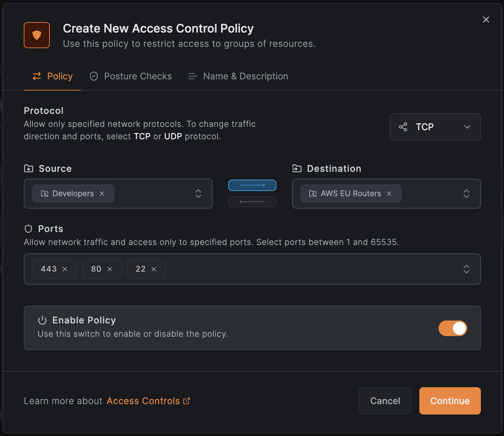Screen dimensions: 504x436
Task: Disable the Enable Policy switch
Action: click(453, 328)
